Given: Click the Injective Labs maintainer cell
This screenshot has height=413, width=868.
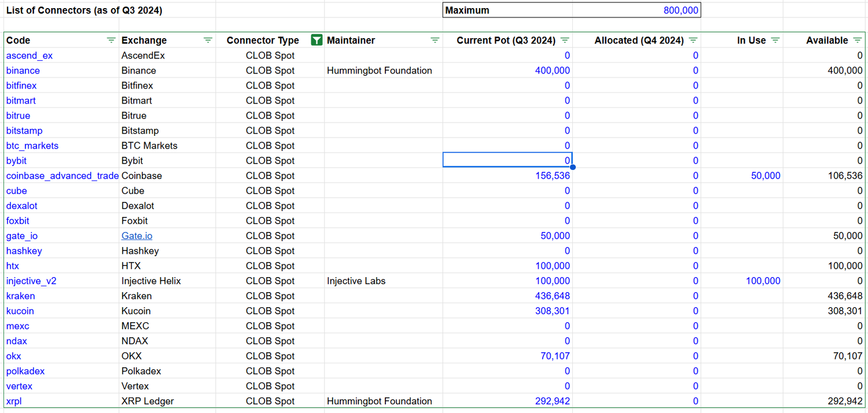Looking at the screenshot, I should (x=356, y=281).
